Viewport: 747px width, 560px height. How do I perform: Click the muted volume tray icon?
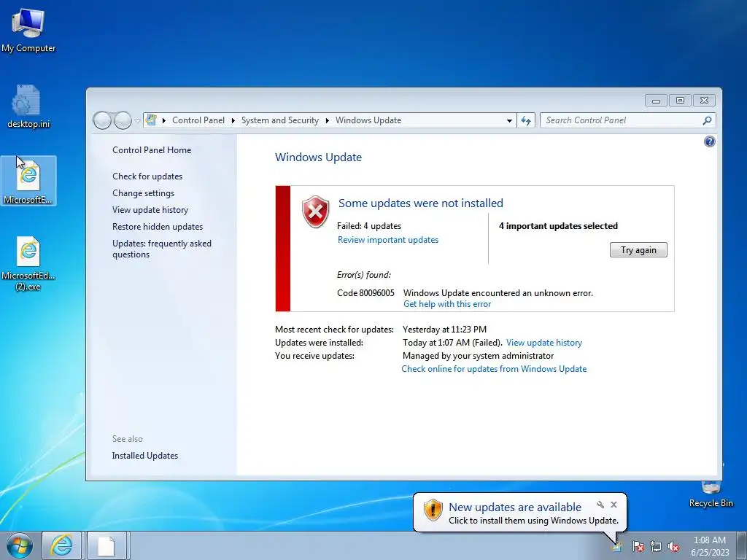click(673, 546)
